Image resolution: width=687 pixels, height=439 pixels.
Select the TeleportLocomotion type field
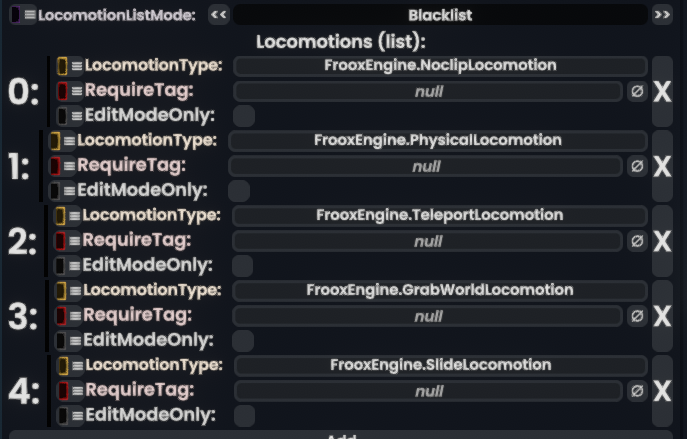(x=439, y=215)
